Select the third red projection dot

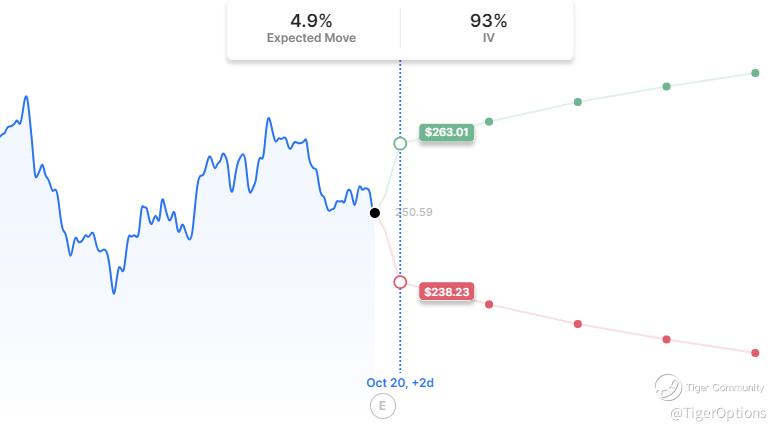tap(667, 339)
